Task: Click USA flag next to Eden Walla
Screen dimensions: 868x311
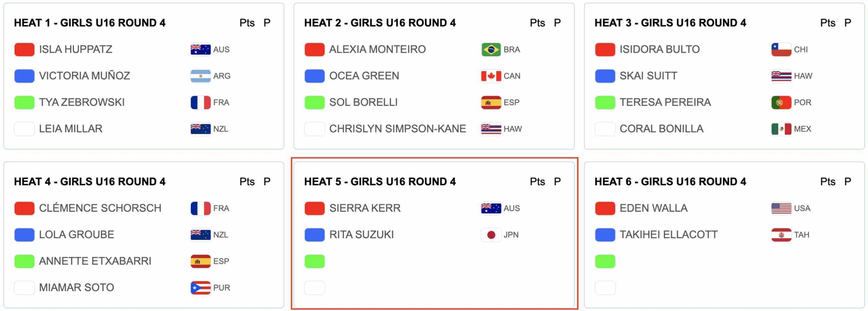Action: click(x=781, y=208)
